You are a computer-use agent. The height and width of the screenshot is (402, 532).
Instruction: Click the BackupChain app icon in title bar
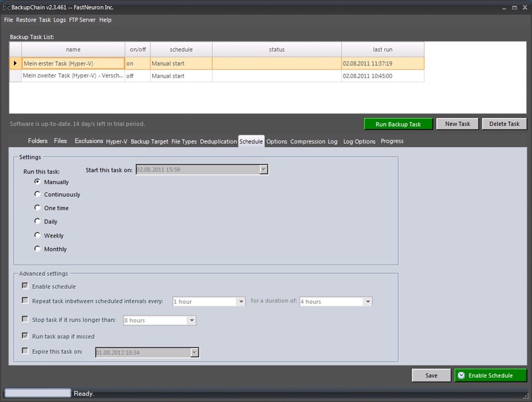6,7
